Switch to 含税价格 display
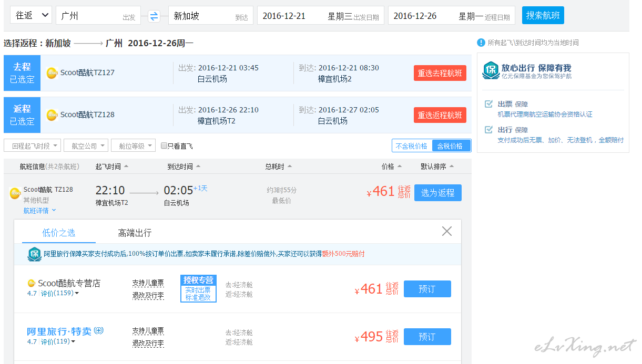 tap(451, 146)
